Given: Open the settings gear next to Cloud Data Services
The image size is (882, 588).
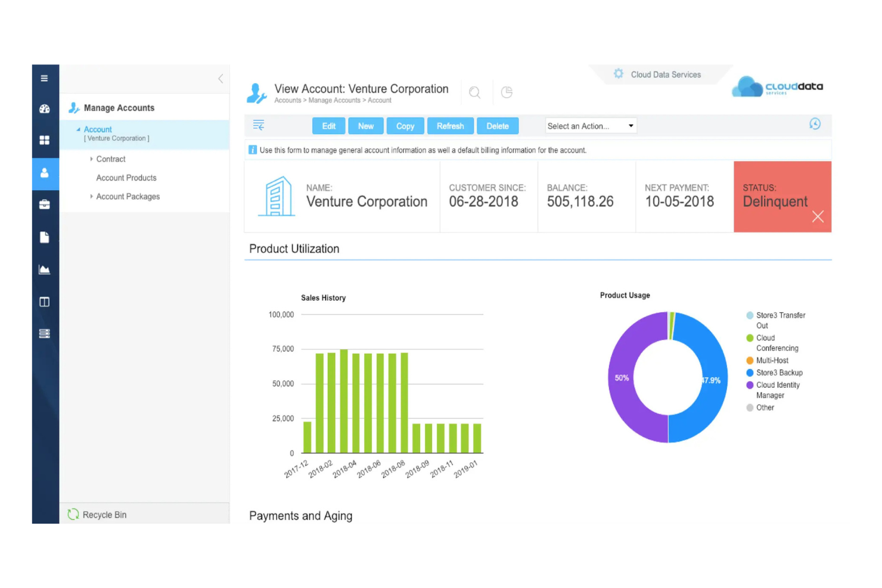Looking at the screenshot, I should click(x=618, y=74).
